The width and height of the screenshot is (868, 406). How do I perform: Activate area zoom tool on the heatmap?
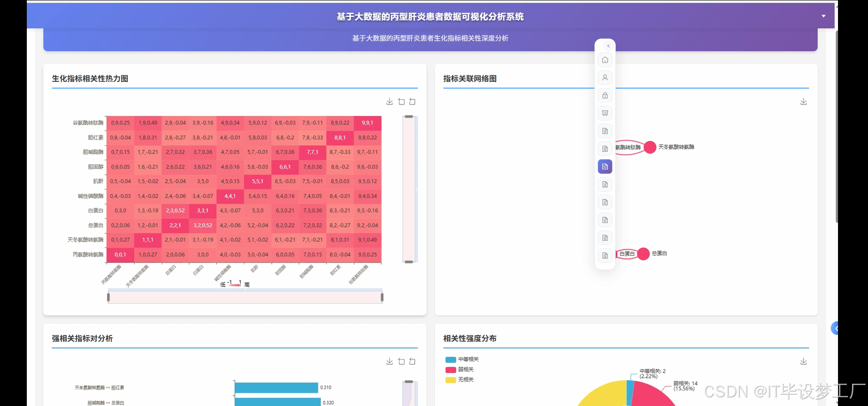coord(401,102)
